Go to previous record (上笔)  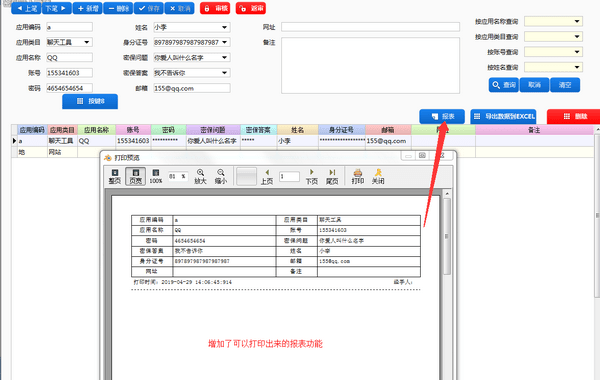26,8
